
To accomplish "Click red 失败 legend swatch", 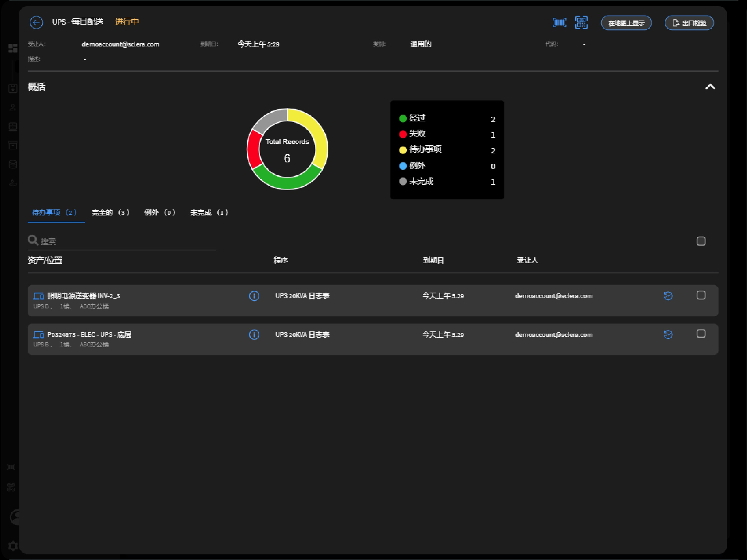I will [x=403, y=135].
